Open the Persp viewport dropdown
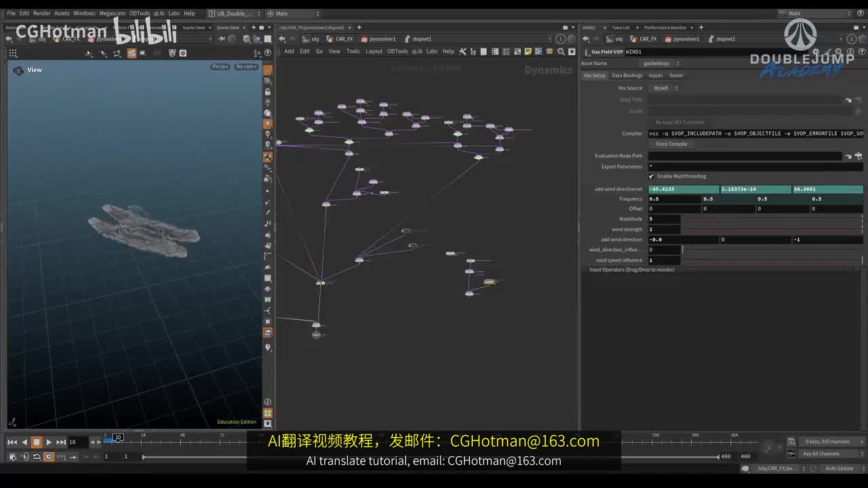 point(220,66)
